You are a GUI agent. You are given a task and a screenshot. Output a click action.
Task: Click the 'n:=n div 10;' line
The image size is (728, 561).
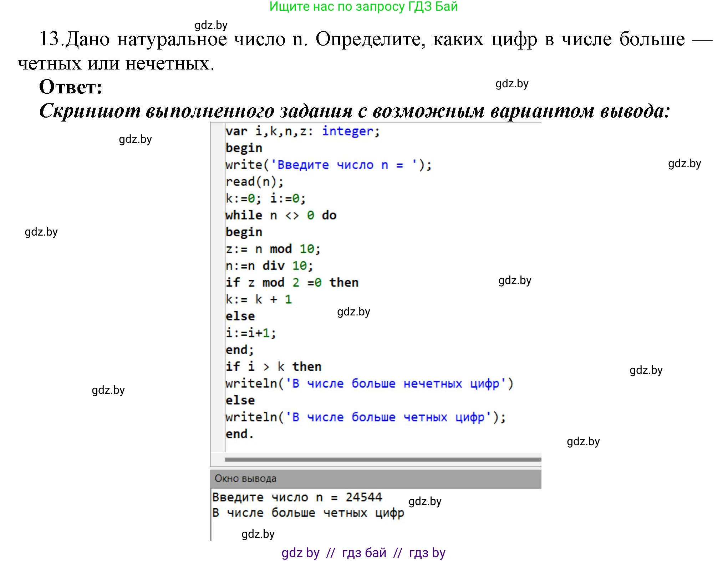[x=269, y=266]
